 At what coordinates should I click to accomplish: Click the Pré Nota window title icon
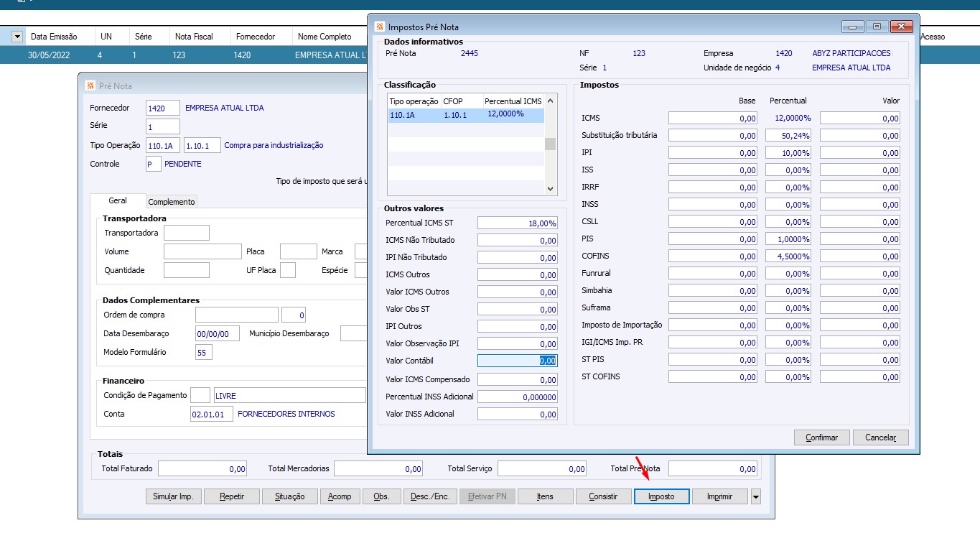[90, 85]
